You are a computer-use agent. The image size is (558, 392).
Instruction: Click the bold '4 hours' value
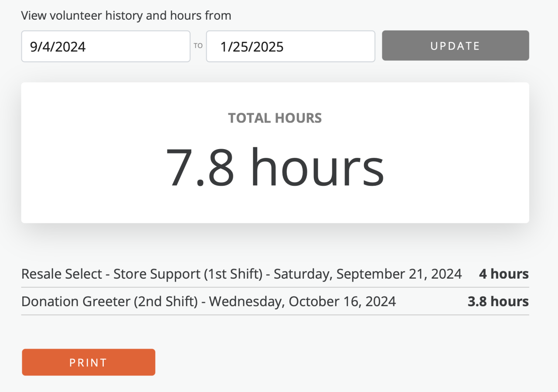click(504, 274)
